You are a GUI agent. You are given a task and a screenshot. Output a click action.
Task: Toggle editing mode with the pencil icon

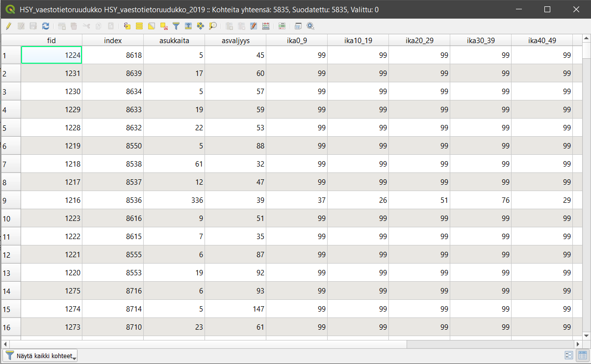pos(8,26)
